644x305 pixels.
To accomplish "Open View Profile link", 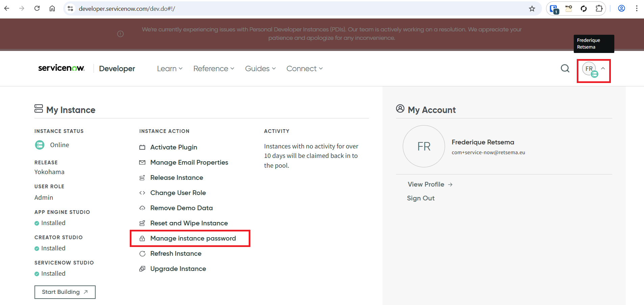I will click(430, 185).
